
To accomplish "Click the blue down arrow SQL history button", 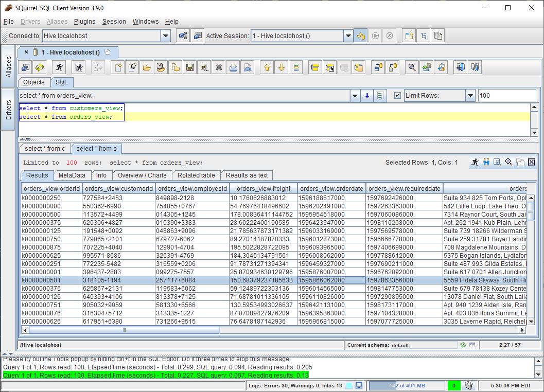I will 367,95.
